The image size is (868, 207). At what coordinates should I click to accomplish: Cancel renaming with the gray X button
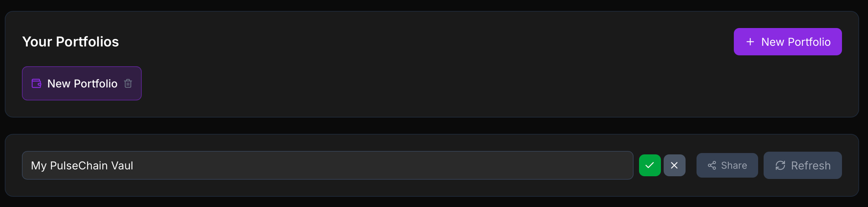674,165
